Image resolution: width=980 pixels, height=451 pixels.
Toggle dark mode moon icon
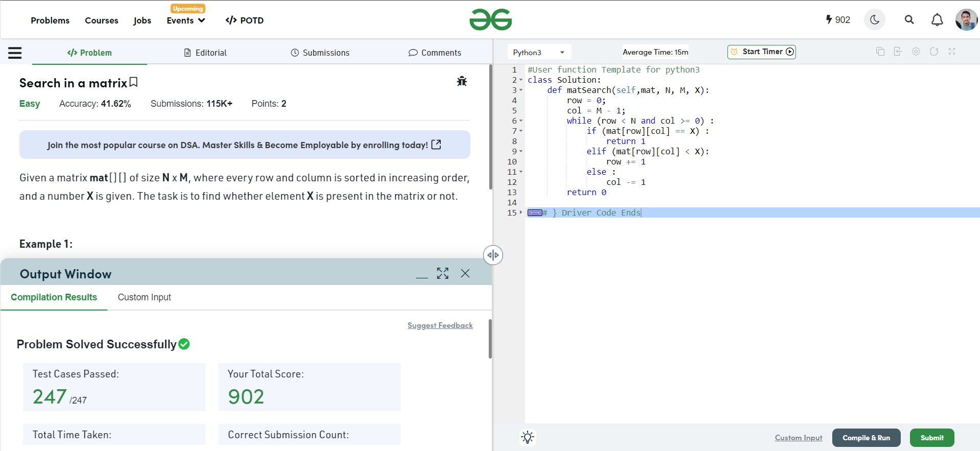875,20
